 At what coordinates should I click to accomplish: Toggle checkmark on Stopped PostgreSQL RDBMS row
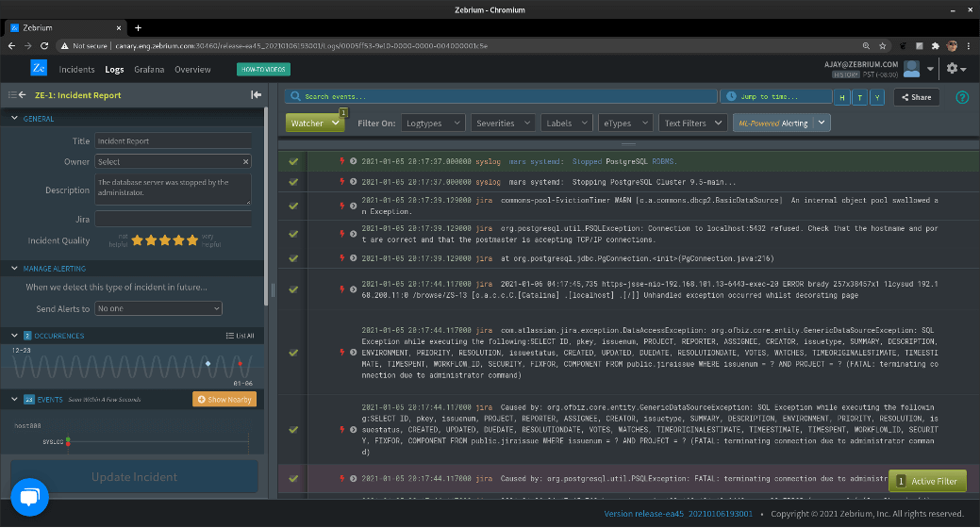[293, 161]
